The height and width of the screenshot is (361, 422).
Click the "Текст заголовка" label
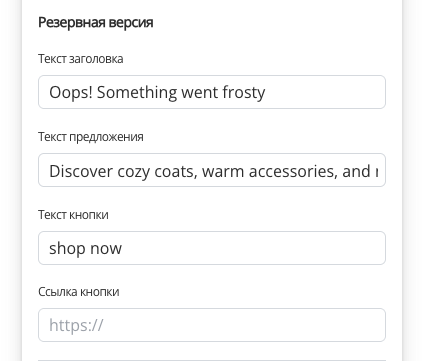click(x=81, y=59)
